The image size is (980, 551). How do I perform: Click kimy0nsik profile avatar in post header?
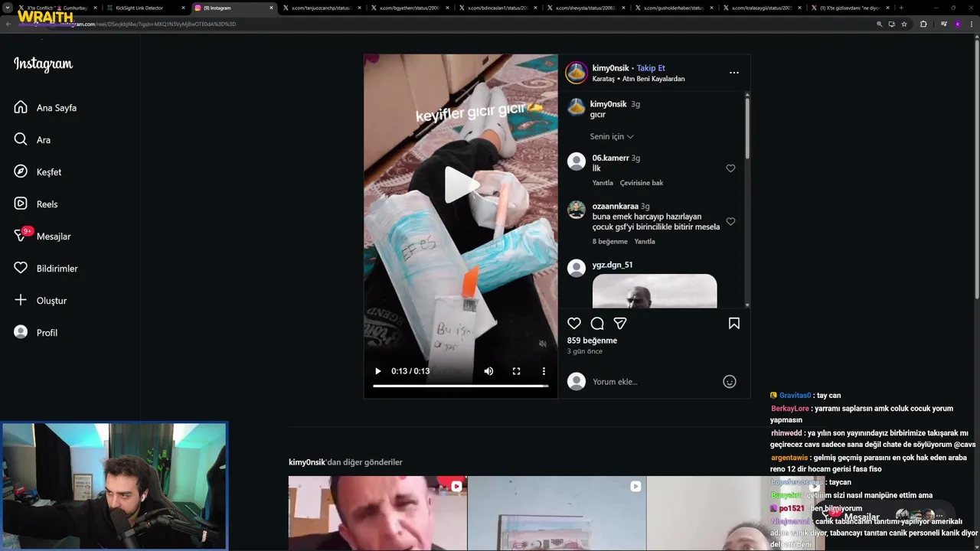[576, 73]
